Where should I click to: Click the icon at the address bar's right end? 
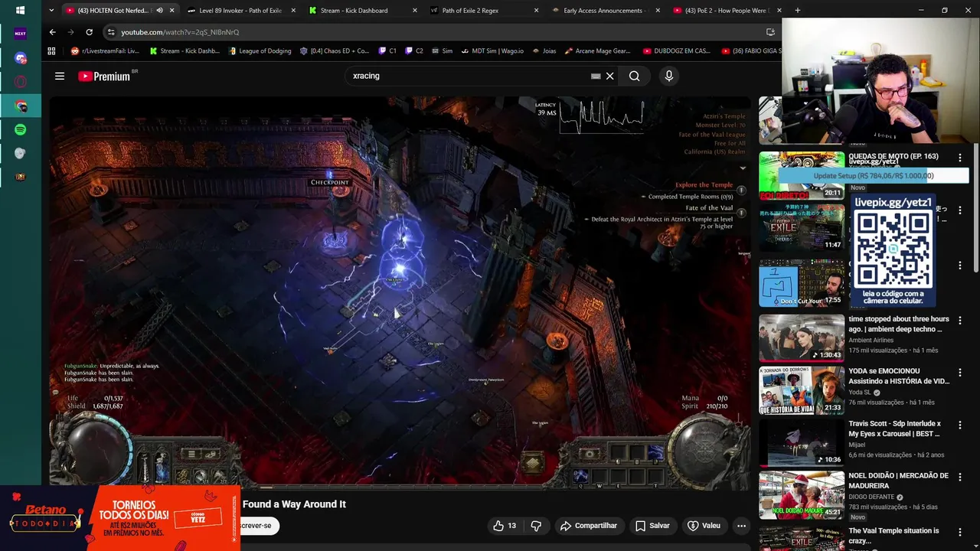(770, 32)
